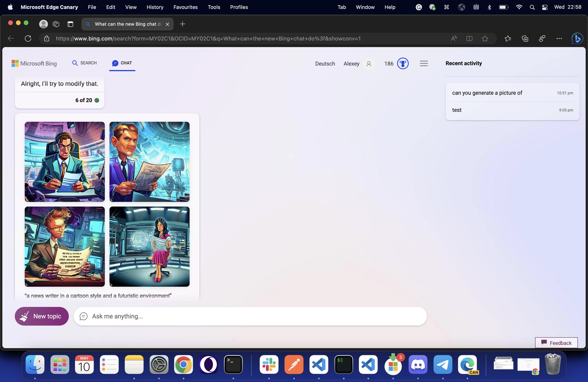
Task: Open Postman from the dock
Action: click(x=294, y=365)
